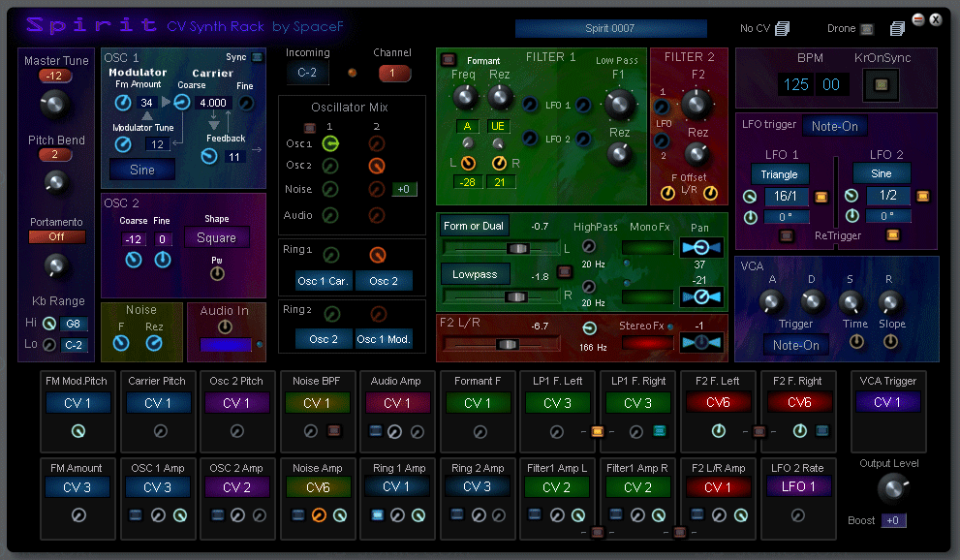This screenshot has height=560, width=960.
Task: Select the Ring1 Osc 1 Car. source
Action: click(323, 281)
